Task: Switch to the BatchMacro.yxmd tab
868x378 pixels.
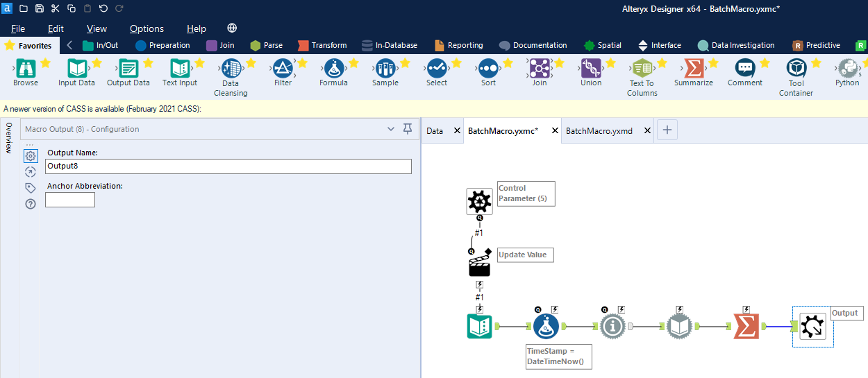Action: (x=599, y=130)
